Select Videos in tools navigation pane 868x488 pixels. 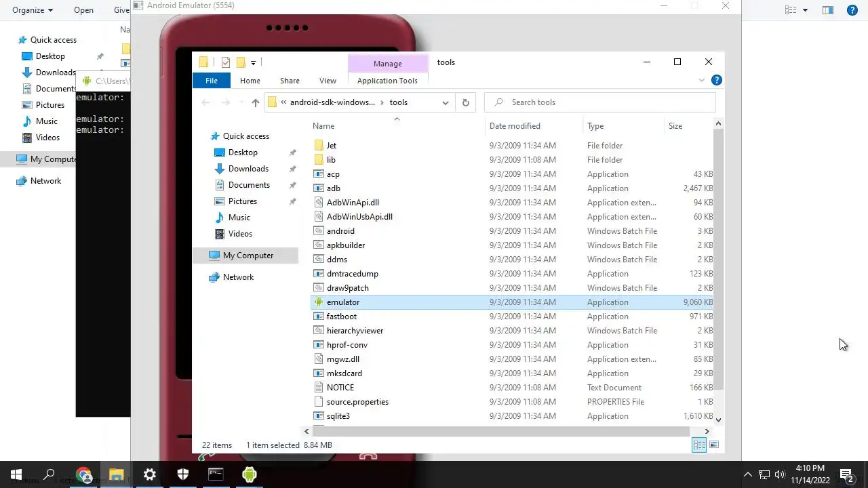pyautogui.click(x=240, y=234)
